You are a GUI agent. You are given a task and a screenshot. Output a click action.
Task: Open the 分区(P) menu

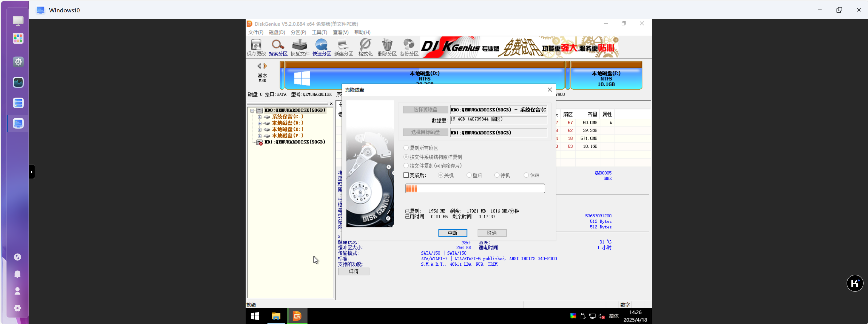[x=299, y=32]
